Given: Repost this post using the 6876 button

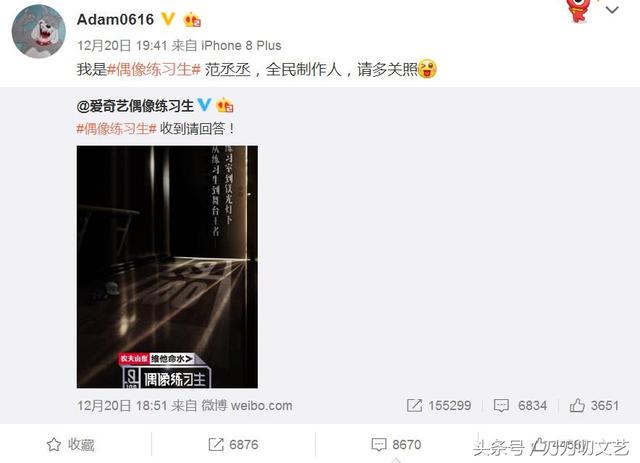Looking at the screenshot, I should pyautogui.click(x=233, y=444).
